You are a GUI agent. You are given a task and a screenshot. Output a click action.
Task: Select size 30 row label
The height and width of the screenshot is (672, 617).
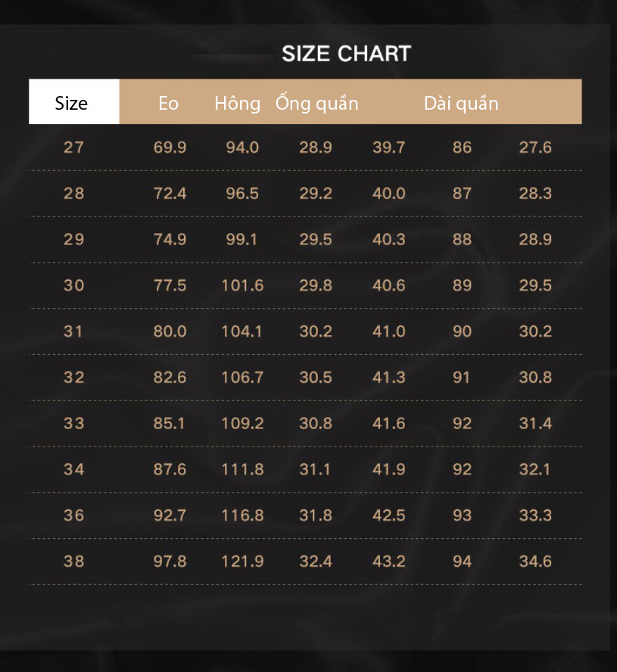(73, 285)
